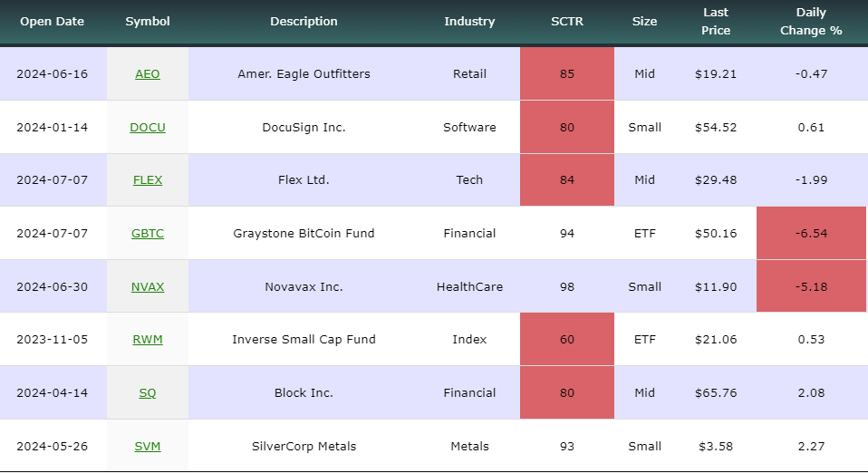Click the last price $21.06

coord(716,339)
